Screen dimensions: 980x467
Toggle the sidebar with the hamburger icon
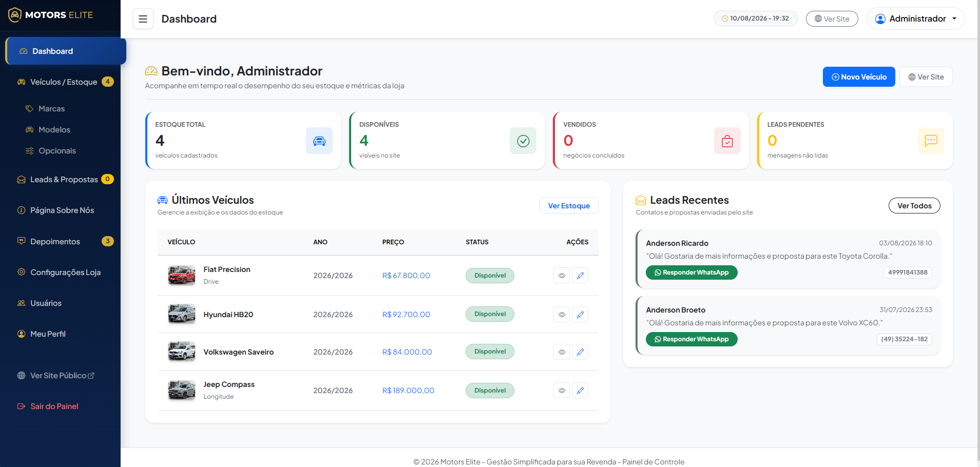[143, 19]
